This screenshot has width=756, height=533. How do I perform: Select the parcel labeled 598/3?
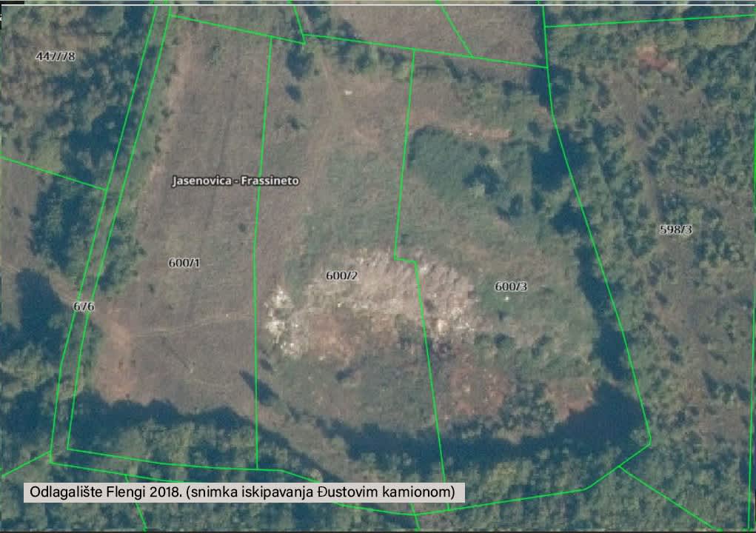pos(675,229)
